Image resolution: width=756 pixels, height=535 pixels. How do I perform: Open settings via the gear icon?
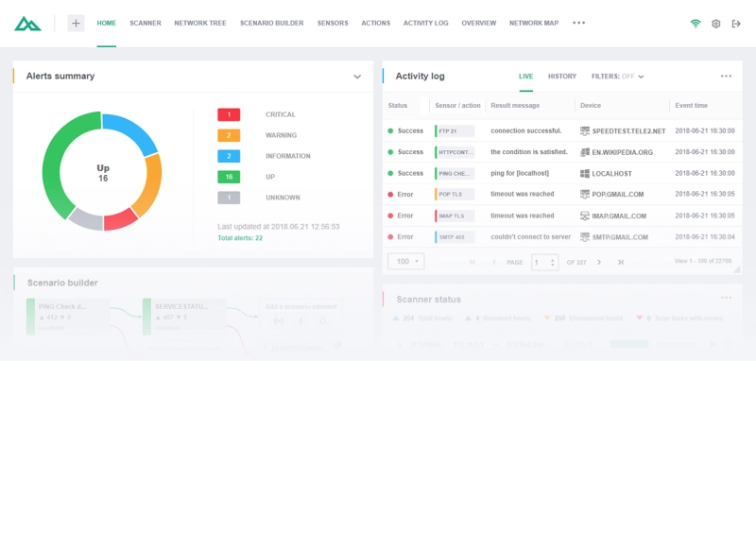[716, 24]
